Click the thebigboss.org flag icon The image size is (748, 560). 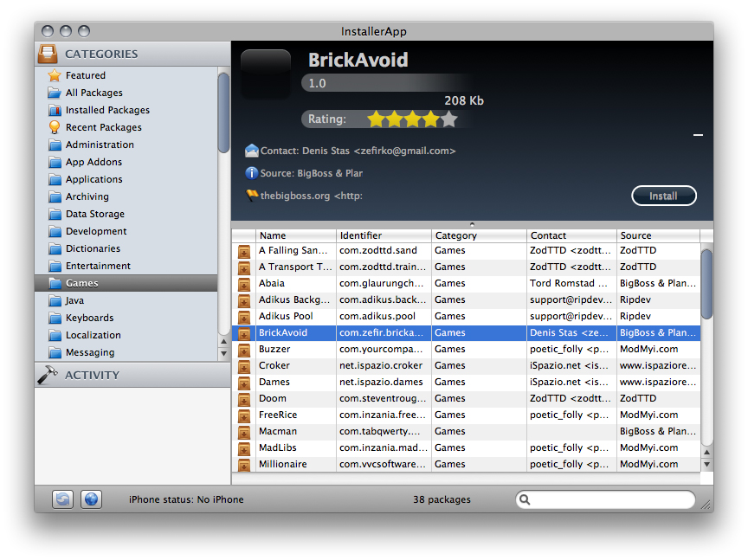point(251,195)
